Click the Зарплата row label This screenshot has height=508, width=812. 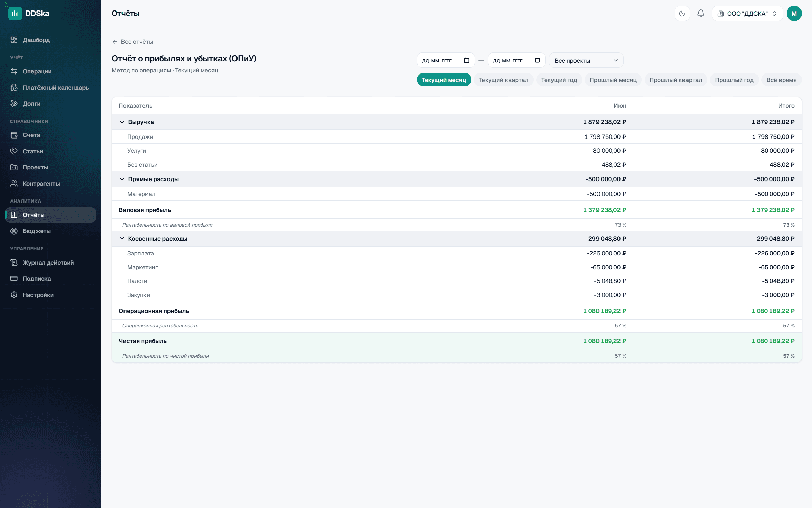click(140, 253)
